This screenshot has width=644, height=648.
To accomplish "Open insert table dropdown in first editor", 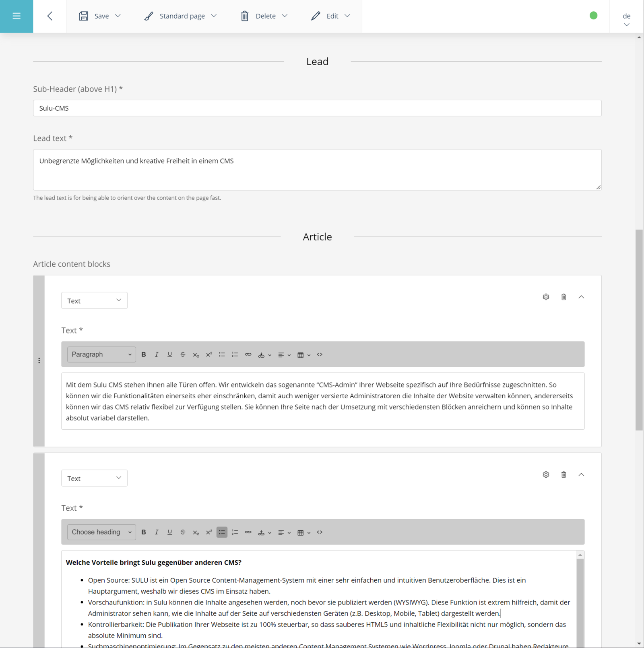I will (304, 355).
